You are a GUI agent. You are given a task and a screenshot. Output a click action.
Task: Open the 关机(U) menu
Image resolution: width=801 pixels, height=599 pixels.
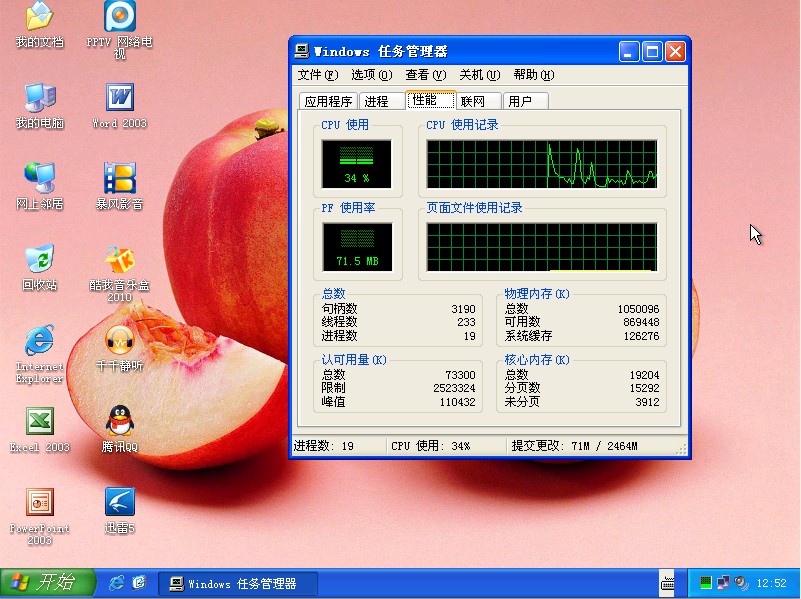pos(478,75)
